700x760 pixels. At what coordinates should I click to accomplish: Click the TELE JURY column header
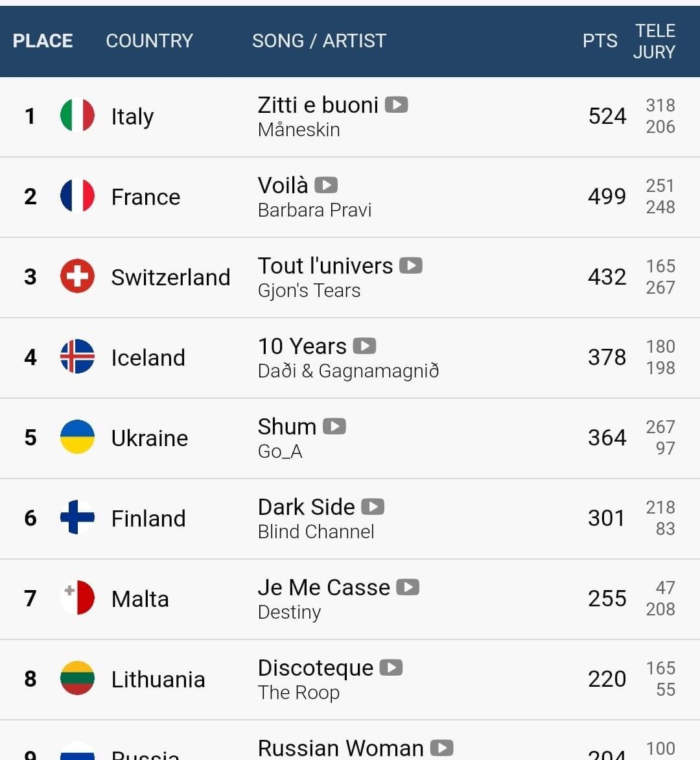coord(654,42)
